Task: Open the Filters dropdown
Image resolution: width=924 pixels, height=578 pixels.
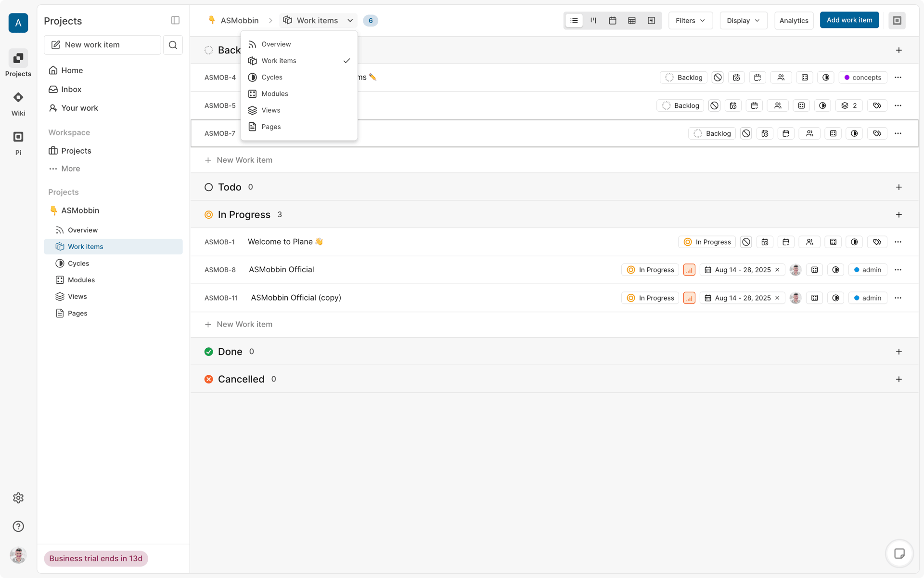Action: 691,21
